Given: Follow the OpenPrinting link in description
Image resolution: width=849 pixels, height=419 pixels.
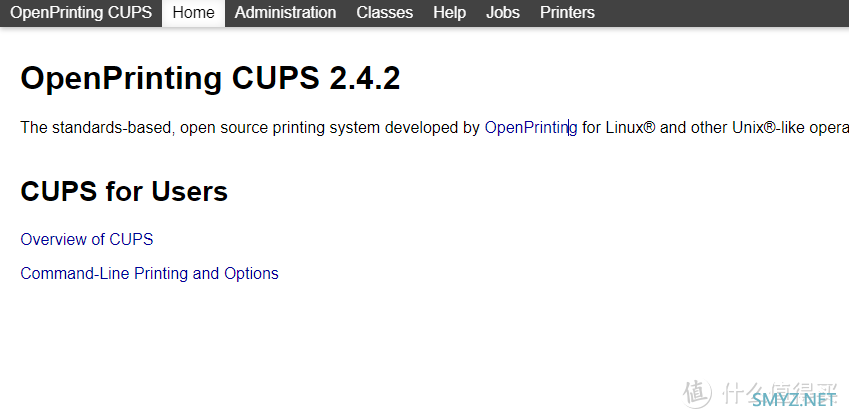Looking at the screenshot, I should (x=531, y=128).
